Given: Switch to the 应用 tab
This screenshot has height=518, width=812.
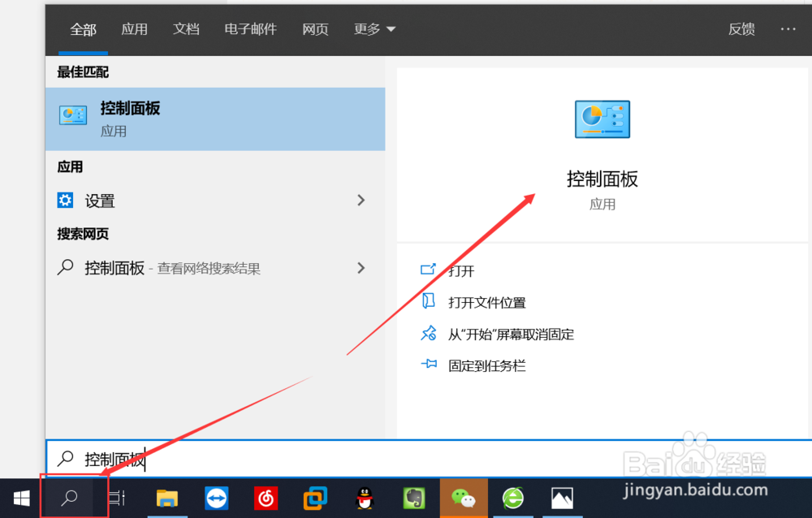Looking at the screenshot, I should point(135,29).
